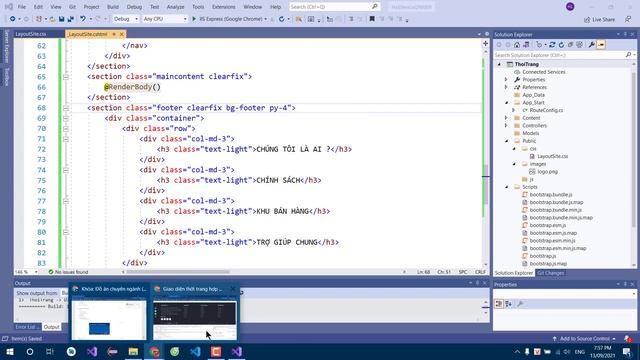Click the Property Pages wrench icon

(x=520, y=304)
